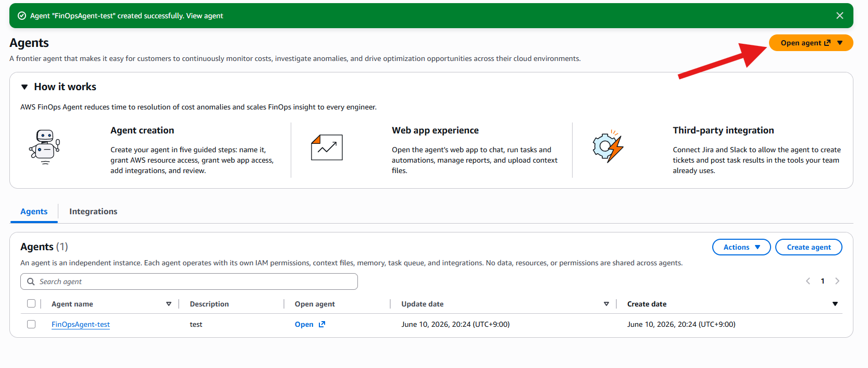This screenshot has height=368, width=868.
Task: Click the description cell 'test'
Action: pyautogui.click(x=196, y=324)
